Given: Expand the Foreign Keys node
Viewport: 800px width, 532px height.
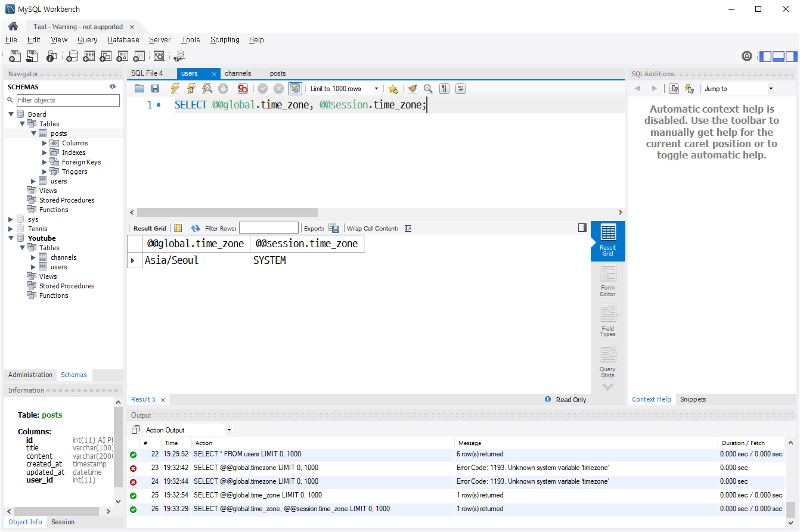Looking at the screenshot, I should point(45,162).
